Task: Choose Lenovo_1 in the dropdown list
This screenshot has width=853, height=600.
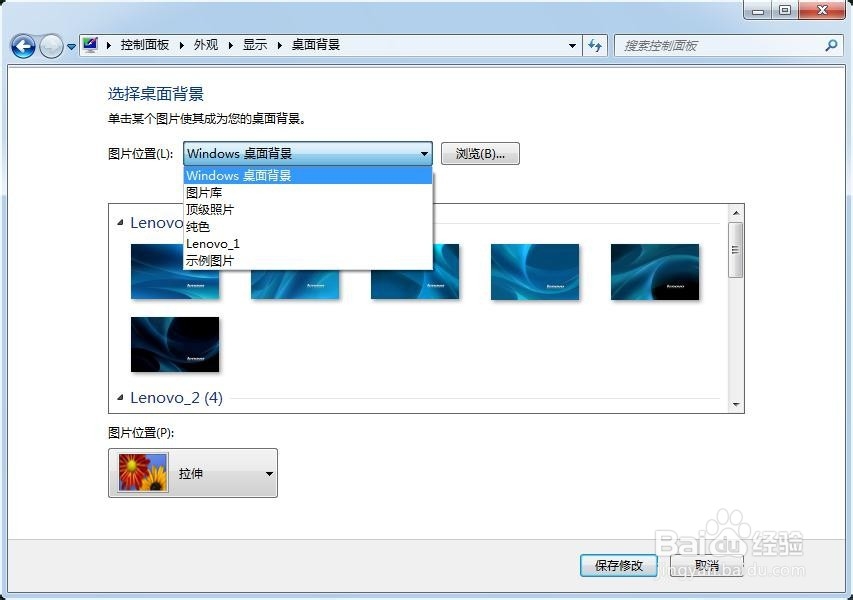Action: pos(308,244)
